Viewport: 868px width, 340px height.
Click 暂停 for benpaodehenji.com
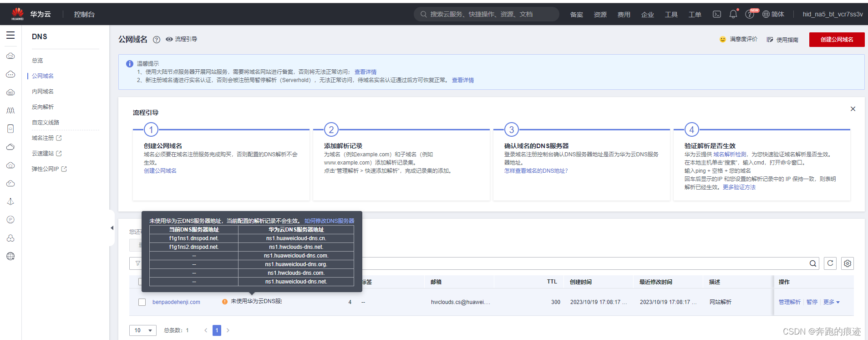click(812, 302)
